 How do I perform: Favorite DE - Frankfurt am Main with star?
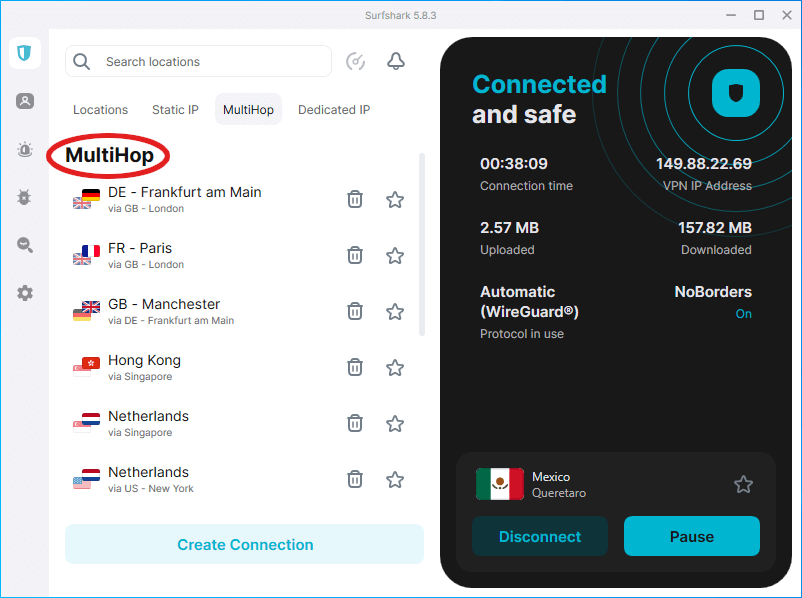[x=395, y=200]
